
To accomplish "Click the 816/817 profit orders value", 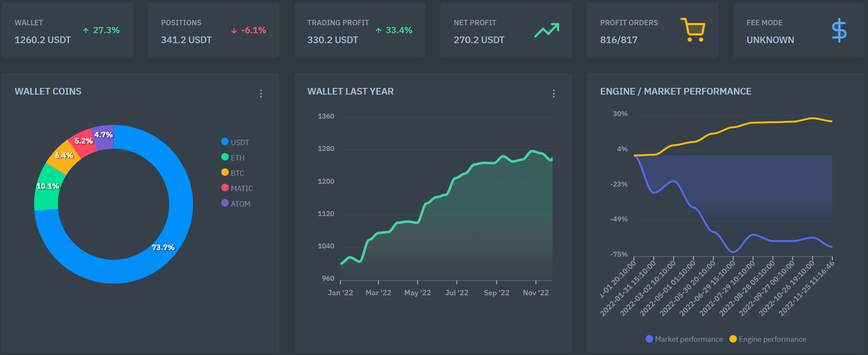I will click(619, 40).
